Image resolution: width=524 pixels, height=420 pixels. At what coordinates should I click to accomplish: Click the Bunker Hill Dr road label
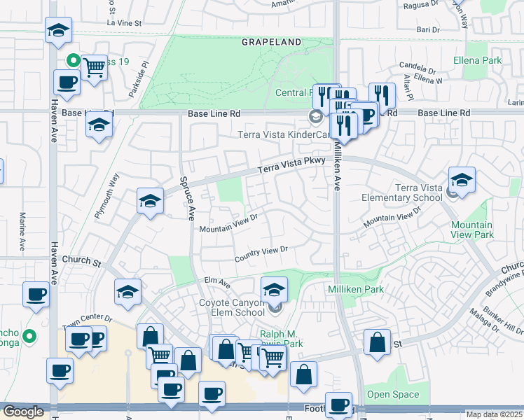pos(502,320)
